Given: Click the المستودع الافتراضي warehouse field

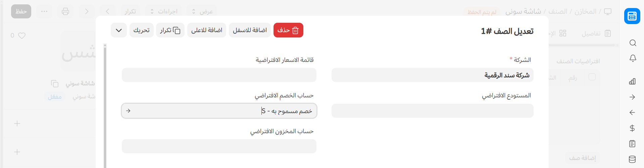Looking at the screenshot, I should pyautogui.click(x=432, y=111).
